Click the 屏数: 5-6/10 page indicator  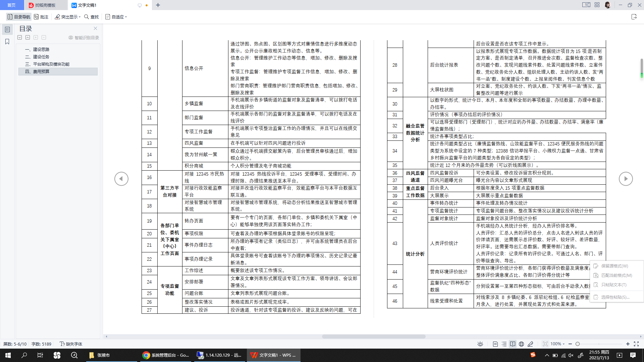(15, 344)
